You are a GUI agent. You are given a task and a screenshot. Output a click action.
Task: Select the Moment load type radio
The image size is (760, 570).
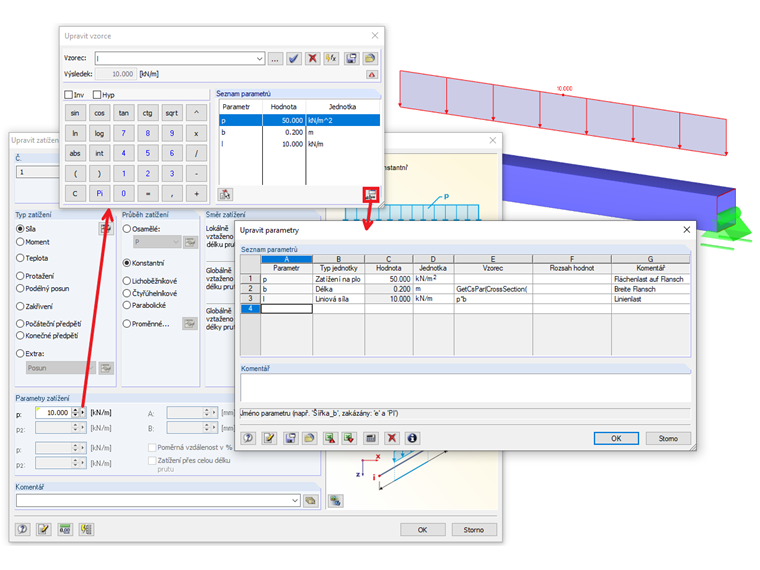[x=20, y=242]
